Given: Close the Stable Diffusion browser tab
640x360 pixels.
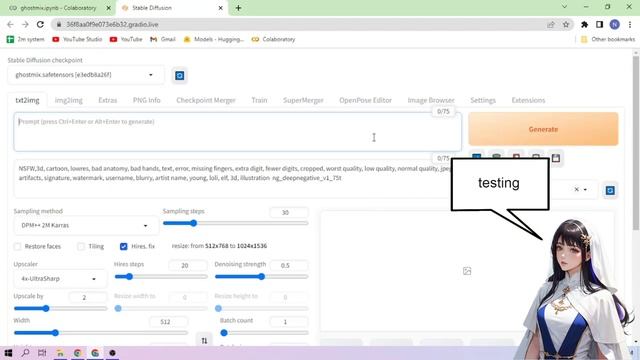Looking at the screenshot, I should [x=220, y=8].
